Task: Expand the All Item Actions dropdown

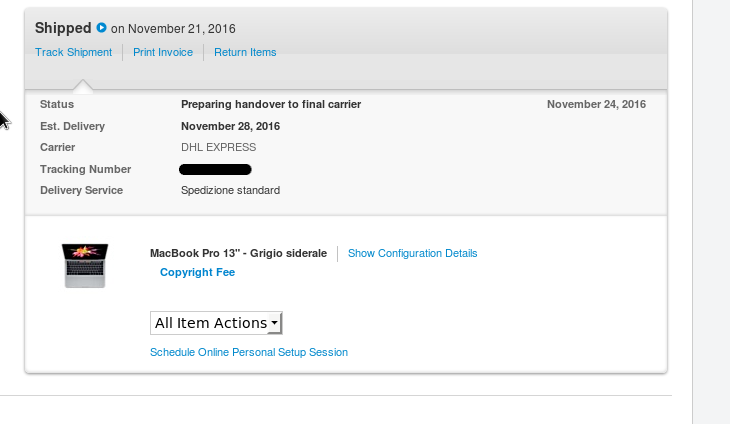Action: (x=217, y=323)
